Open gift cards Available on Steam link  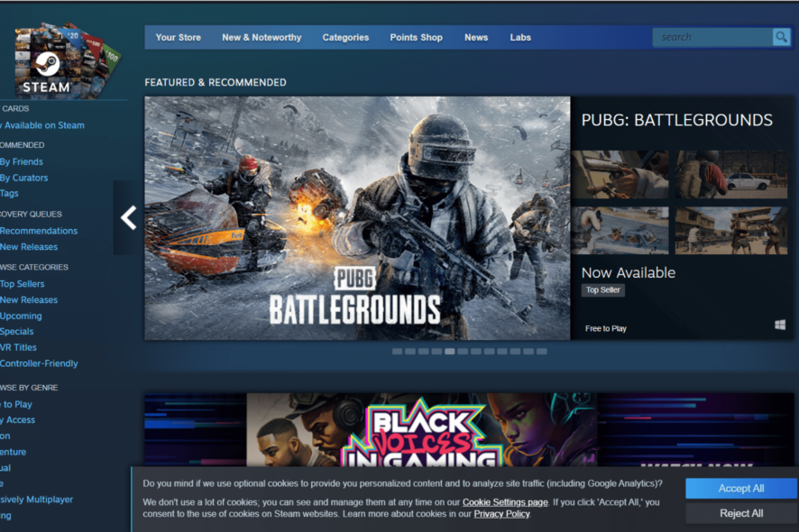coord(42,125)
